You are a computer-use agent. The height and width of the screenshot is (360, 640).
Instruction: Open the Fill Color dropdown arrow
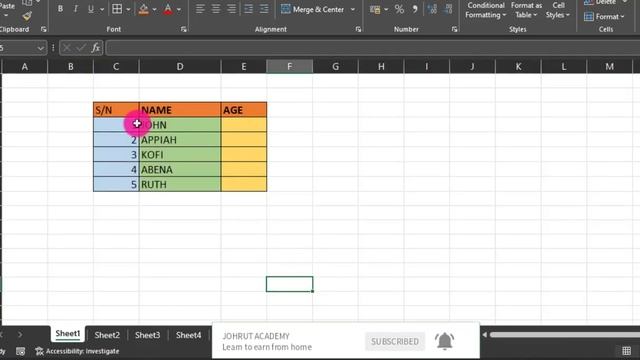tap(154, 9)
